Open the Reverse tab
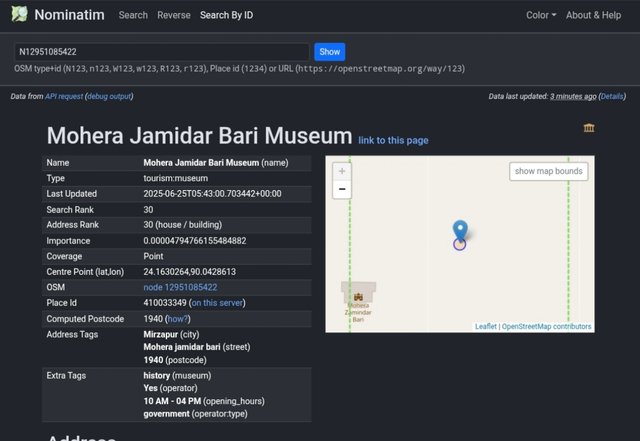The width and height of the screenshot is (640, 441). pos(174,15)
